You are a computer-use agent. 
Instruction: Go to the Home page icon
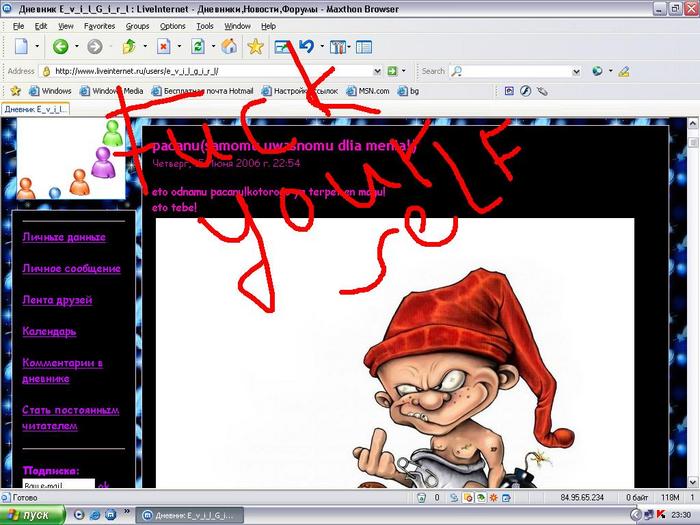point(229,46)
